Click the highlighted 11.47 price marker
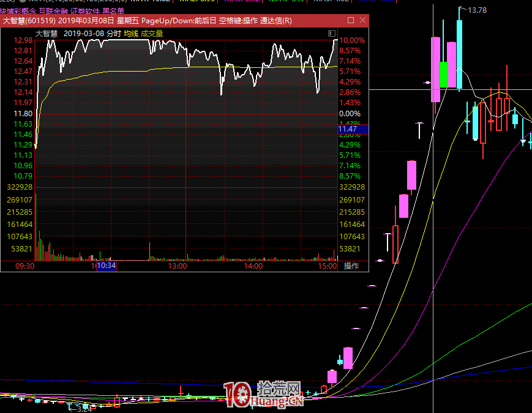The width and height of the screenshot is (532, 413). [x=353, y=129]
